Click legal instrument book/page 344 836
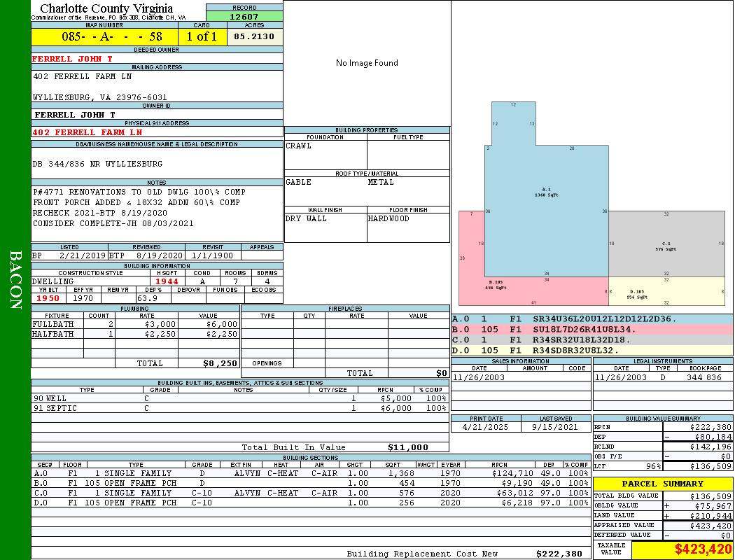The height and width of the screenshot is (560, 735). click(x=704, y=377)
